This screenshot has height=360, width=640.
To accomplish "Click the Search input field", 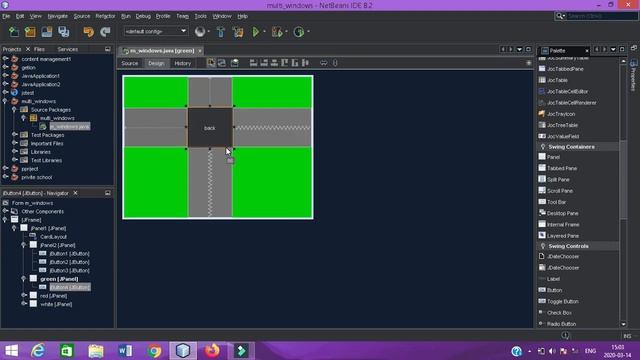I will (x=602, y=16).
